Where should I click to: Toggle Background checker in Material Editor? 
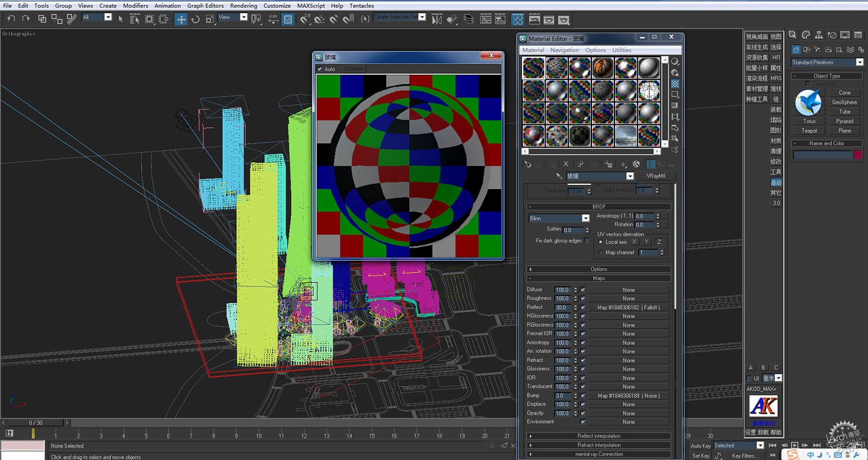[675, 83]
